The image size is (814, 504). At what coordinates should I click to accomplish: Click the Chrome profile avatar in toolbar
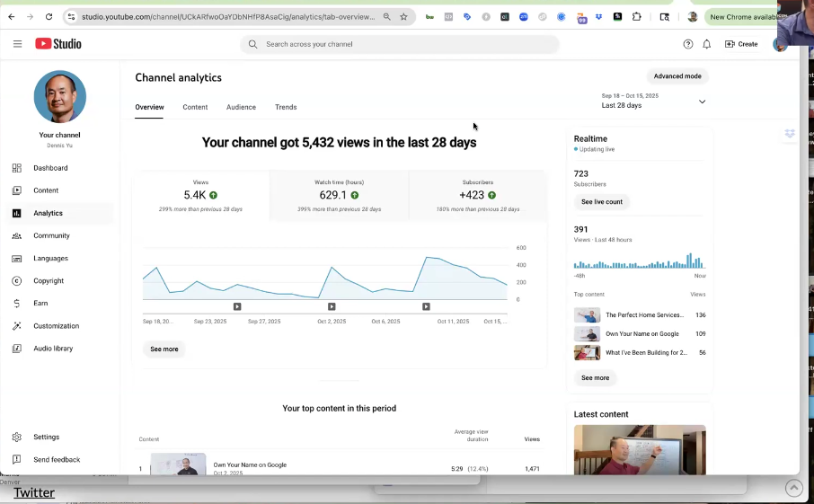point(693,16)
